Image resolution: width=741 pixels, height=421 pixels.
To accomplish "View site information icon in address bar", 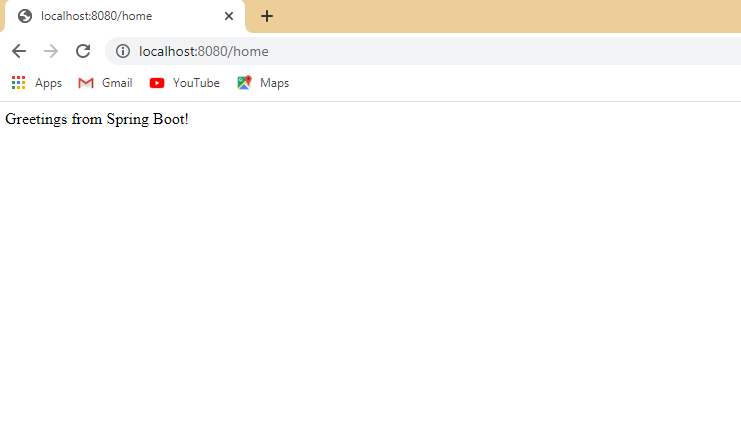I will click(x=123, y=51).
